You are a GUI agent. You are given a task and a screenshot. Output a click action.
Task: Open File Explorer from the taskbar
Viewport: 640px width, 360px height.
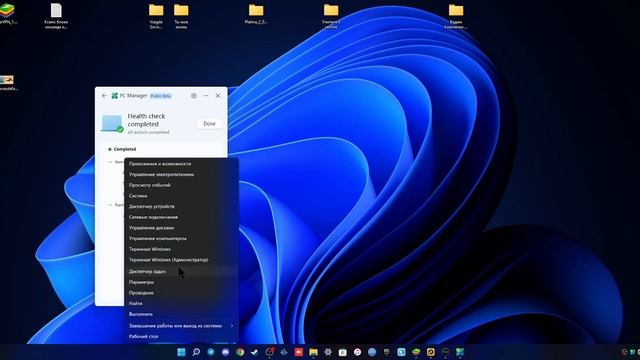pos(313,352)
